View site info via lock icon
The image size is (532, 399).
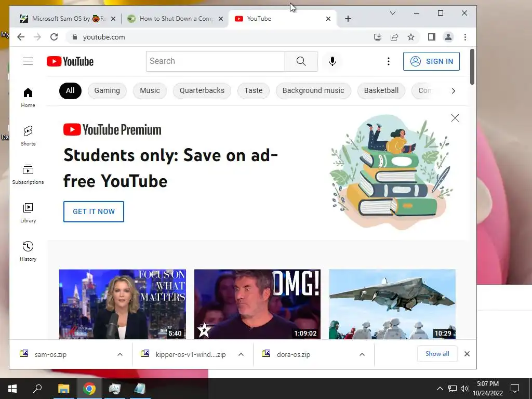[x=75, y=37]
